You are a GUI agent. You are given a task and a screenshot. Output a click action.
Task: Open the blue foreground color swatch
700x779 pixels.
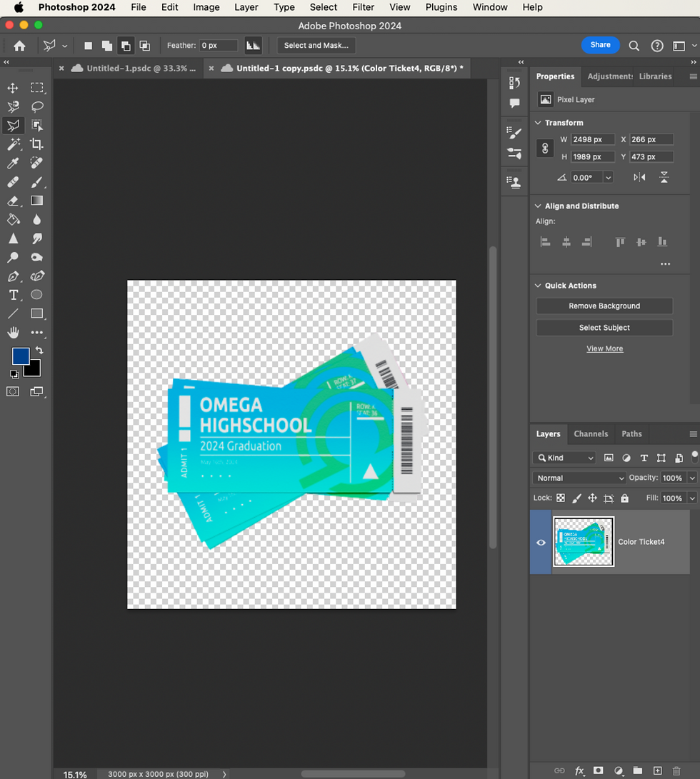click(x=19, y=355)
